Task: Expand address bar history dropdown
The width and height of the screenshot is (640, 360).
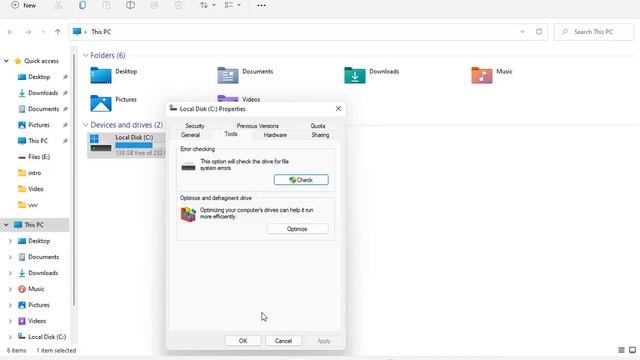Action: coord(522,32)
